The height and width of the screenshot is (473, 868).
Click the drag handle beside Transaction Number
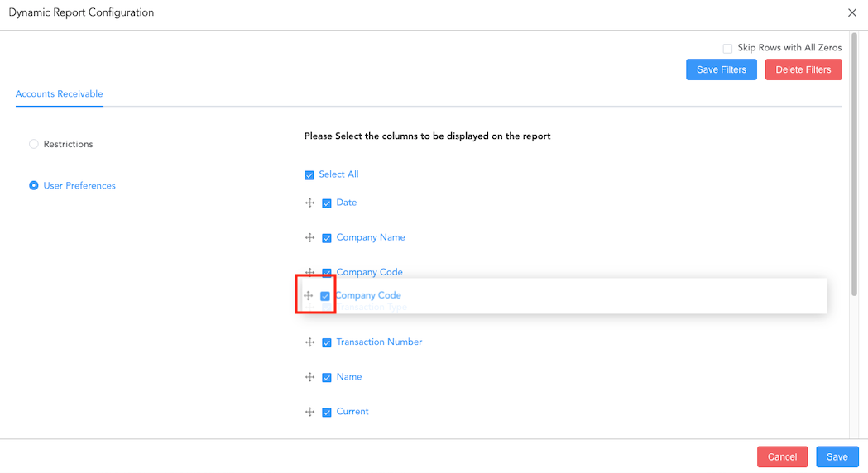[309, 342]
